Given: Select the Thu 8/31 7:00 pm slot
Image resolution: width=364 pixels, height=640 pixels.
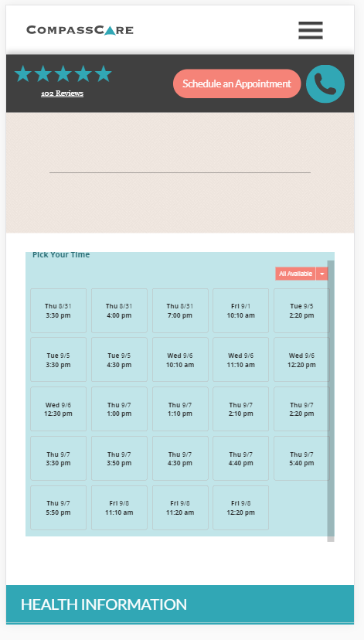Looking at the screenshot, I should pos(180,311).
